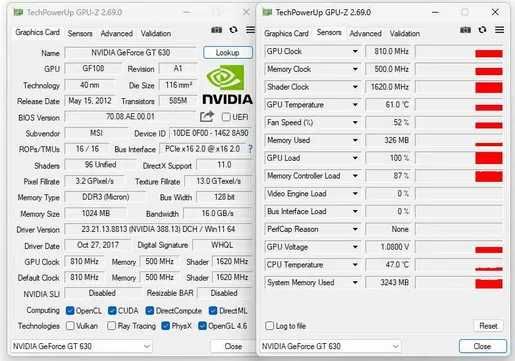The width and height of the screenshot is (515, 361).
Task: Switch to Sensors tab in left window
Action: (x=80, y=34)
